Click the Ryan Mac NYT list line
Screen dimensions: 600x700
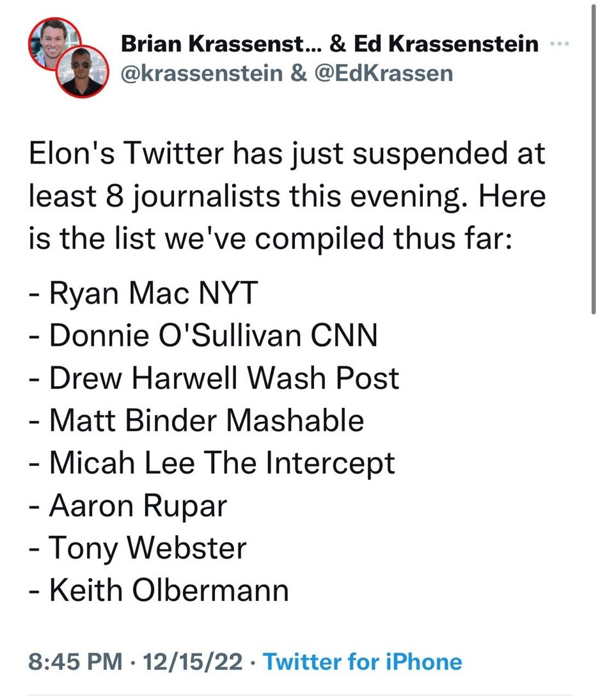click(145, 293)
